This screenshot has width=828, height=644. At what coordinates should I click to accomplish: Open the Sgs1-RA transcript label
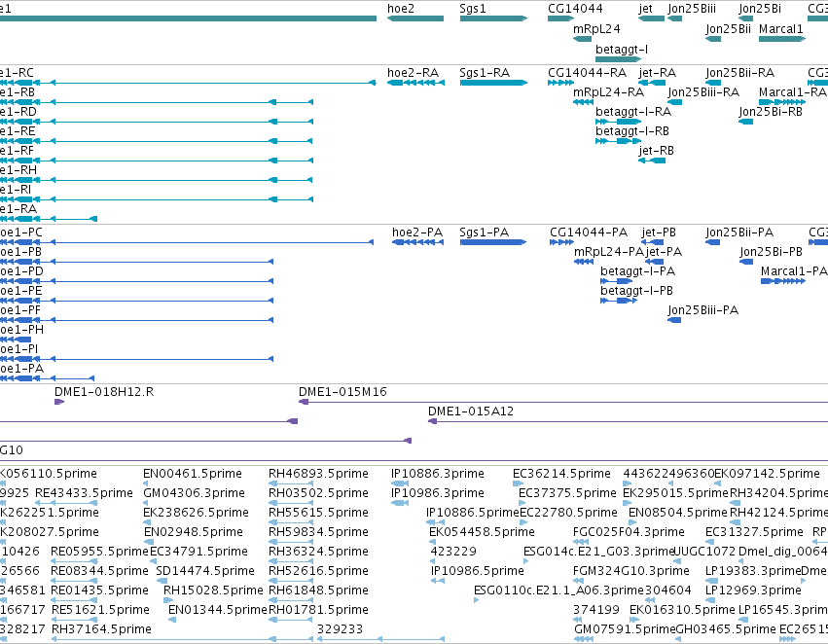(485, 73)
